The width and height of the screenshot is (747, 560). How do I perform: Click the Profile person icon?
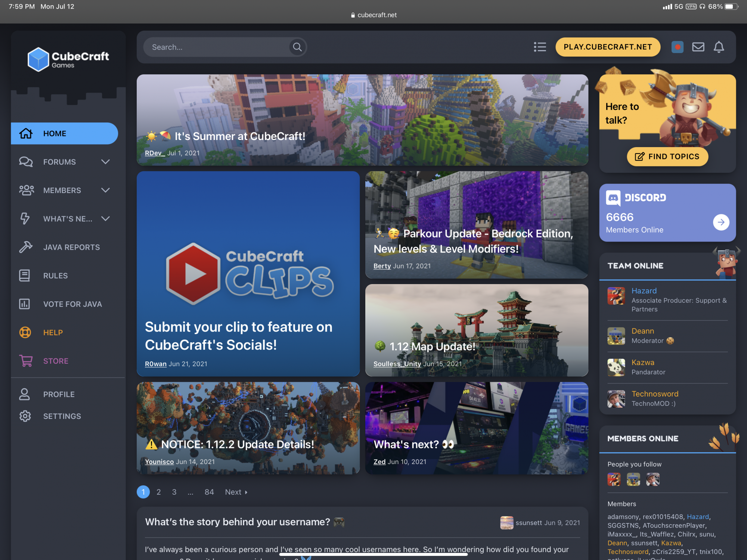coord(25,394)
